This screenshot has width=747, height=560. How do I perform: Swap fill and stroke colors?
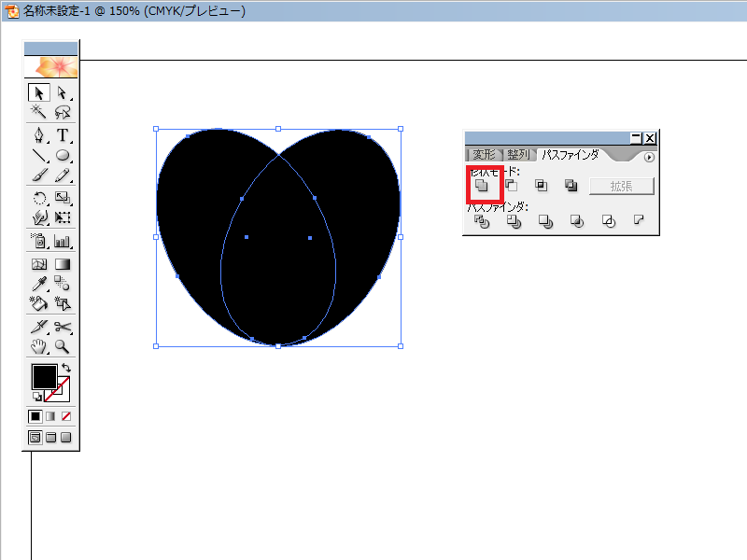(x=66, y=368)
